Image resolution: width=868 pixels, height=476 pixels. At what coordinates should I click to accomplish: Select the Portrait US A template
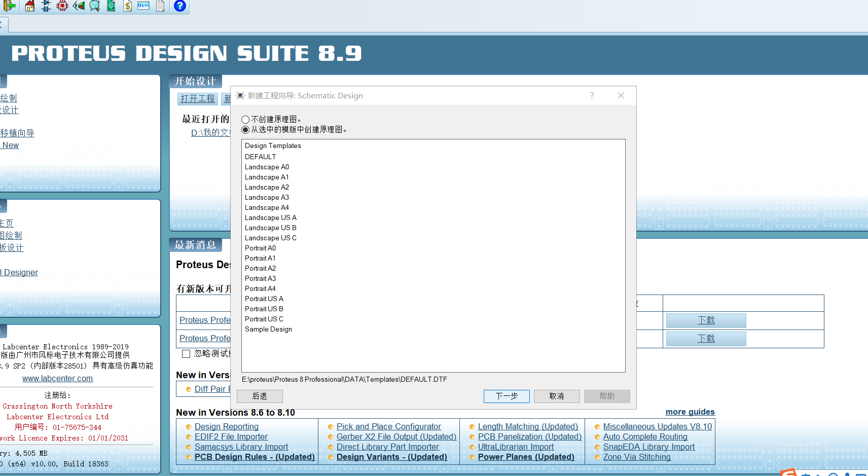264,299
